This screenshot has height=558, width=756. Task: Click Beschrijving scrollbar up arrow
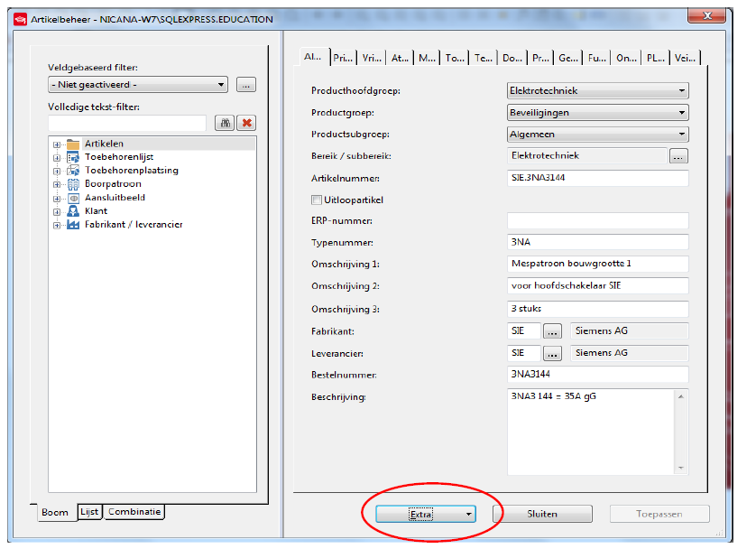pyautogui.click(x=681, y=396)
